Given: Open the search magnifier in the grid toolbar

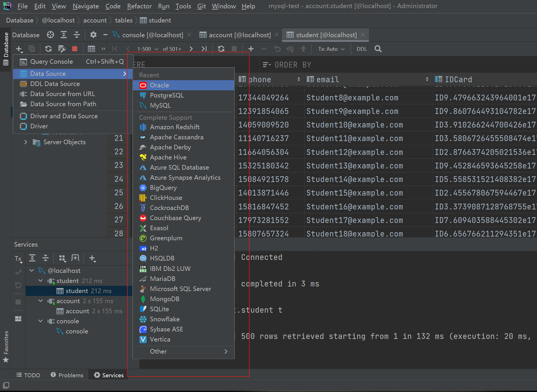Looking at the screenshot, I should (x=378, y=49).
